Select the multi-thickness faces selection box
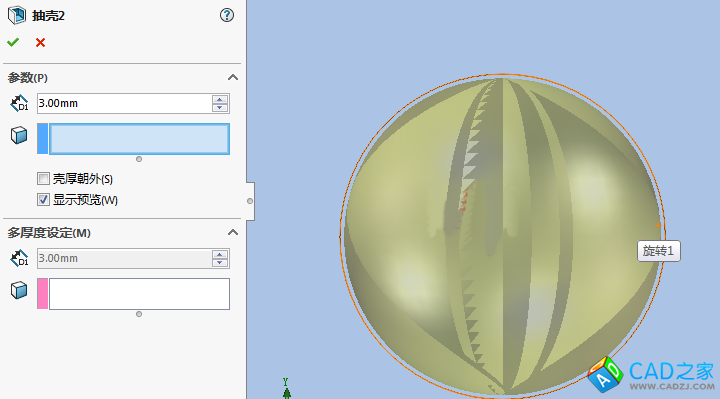 [x=139, y=294]
